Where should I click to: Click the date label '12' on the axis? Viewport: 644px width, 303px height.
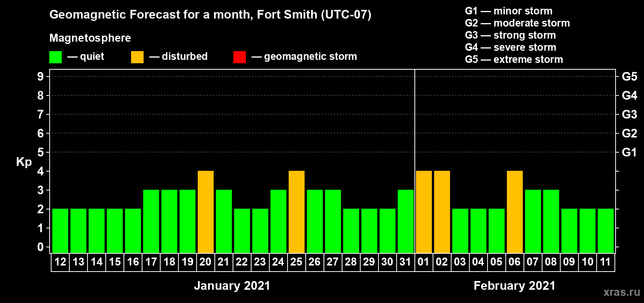click(x=60, y=262)
